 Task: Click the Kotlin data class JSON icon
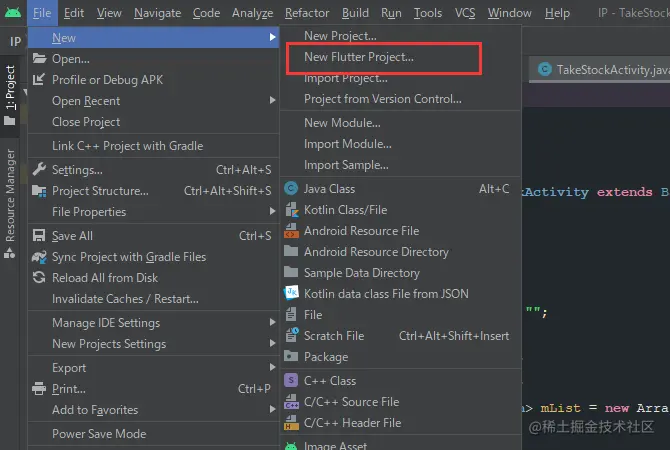(x=291, y=293)
